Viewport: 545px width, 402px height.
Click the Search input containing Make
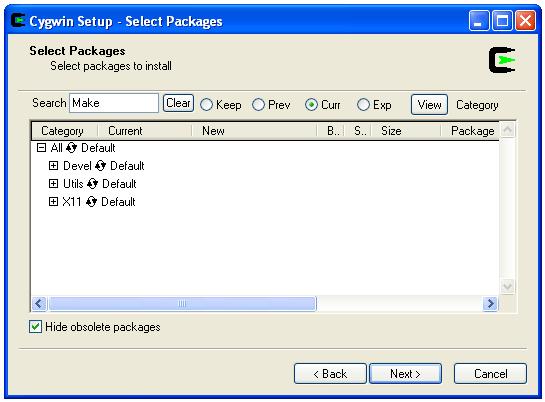114,103
